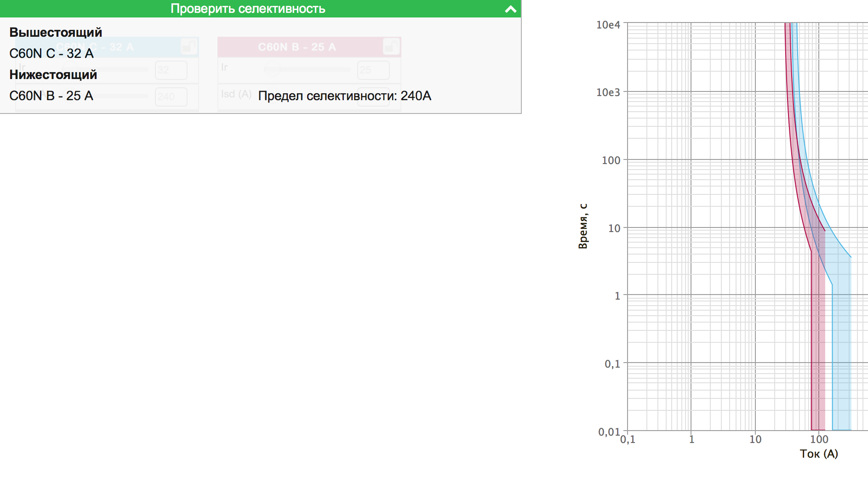Select downstream breaker text 'C60N B - 25 A' under 'Нижестоящий'
Screen dimensions: 868x477
[51, 96]
